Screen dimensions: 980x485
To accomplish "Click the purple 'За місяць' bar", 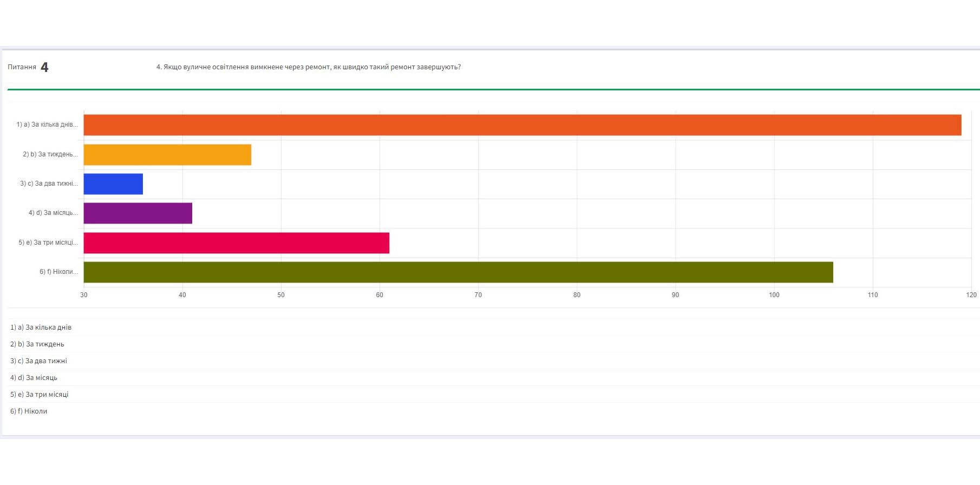I will tap(138, 213).
